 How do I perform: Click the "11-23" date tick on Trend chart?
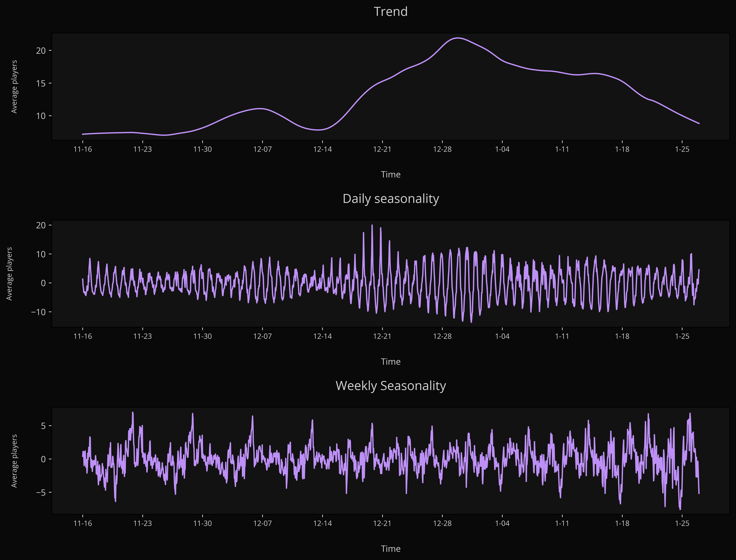(143, 149)
